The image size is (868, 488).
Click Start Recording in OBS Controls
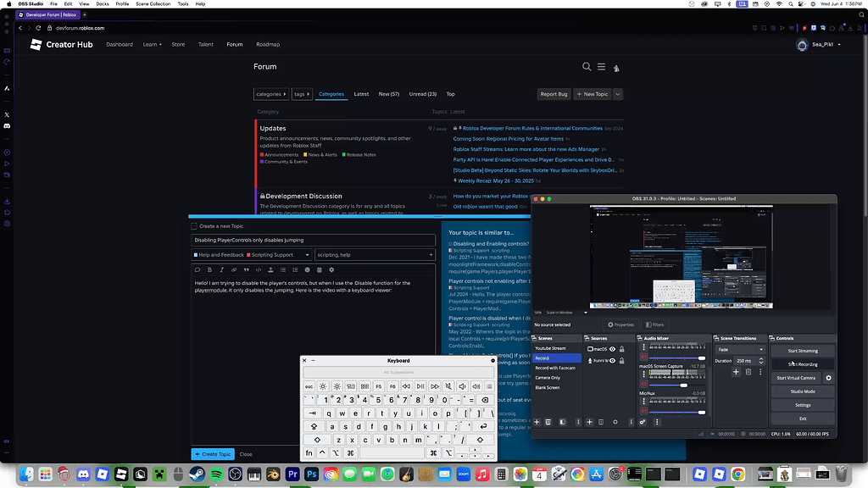[x=803, y=364]
